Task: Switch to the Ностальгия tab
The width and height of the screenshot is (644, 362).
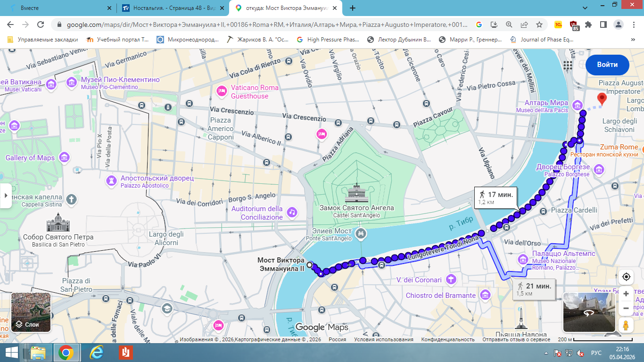Action: [170, 8]
